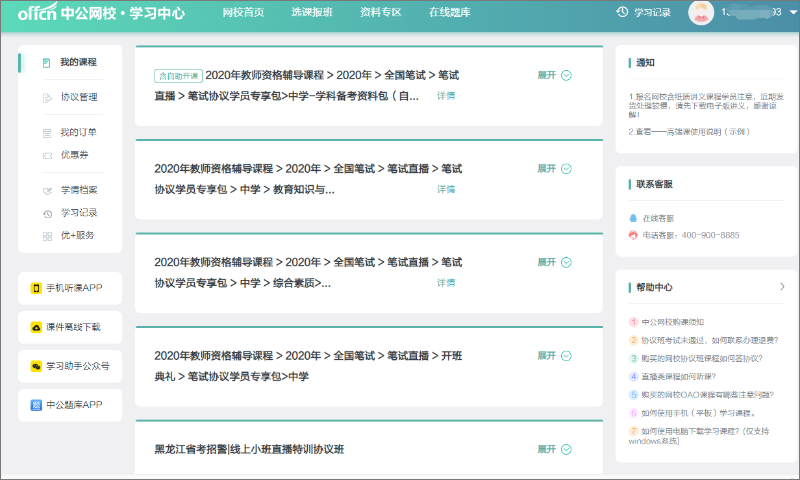Open the 帮助中心 chevron arrow
The height and width of the screenshot is (480, 800).
pos(782,287)
